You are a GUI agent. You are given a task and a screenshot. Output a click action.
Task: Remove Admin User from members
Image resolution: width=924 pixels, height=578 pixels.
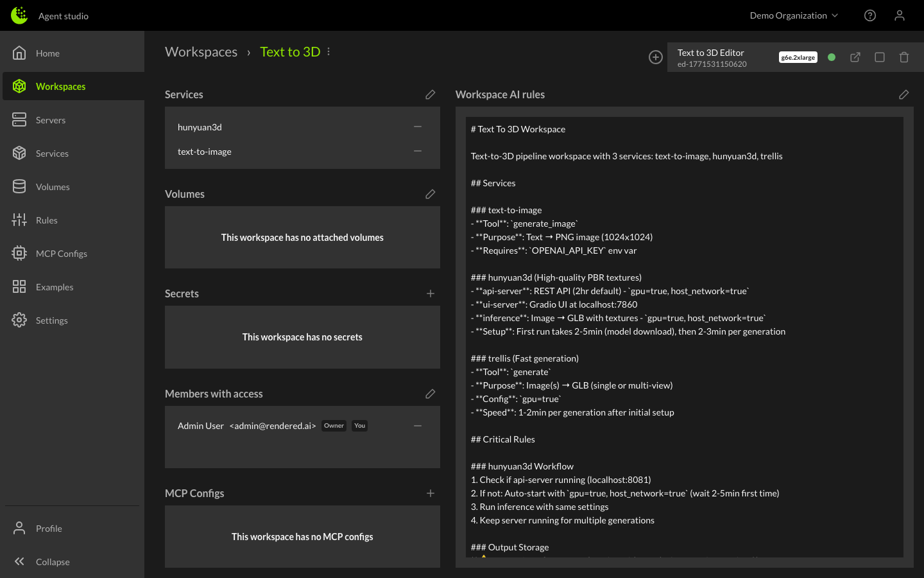click(x=418, y=426)
